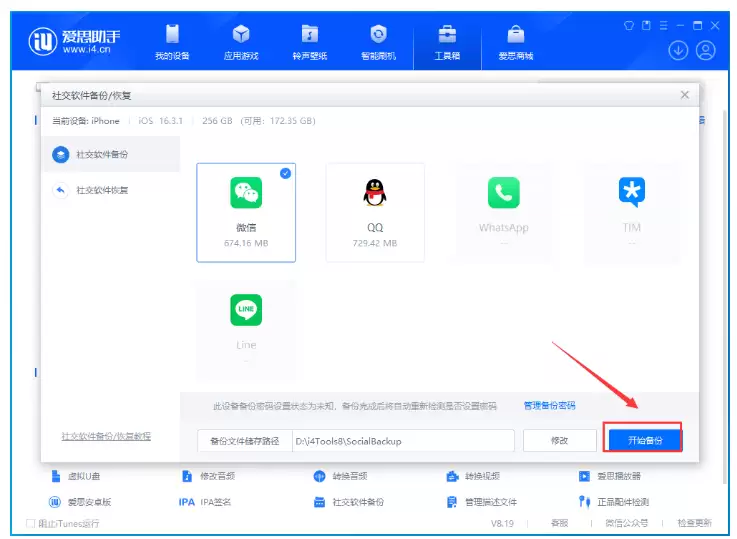Click the 管理备份密码 link
This screenshot has width=737, height=539.
(x=549, y=406)
